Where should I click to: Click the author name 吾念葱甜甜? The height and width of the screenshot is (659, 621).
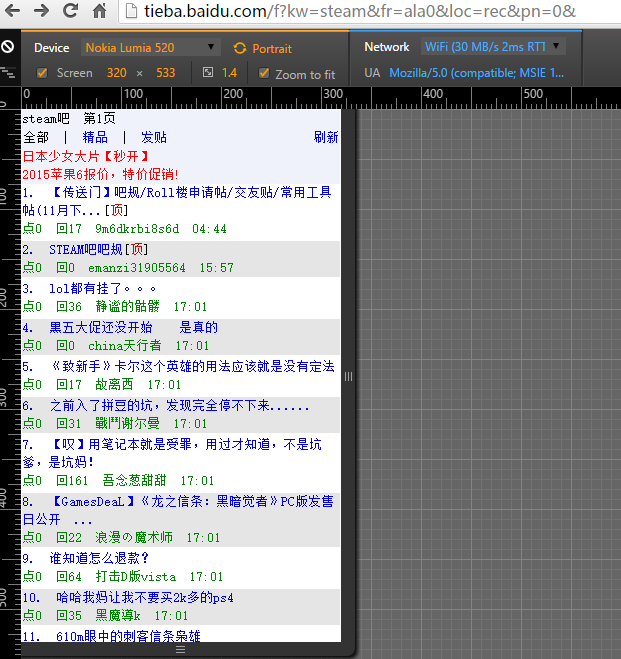(134, 480)
